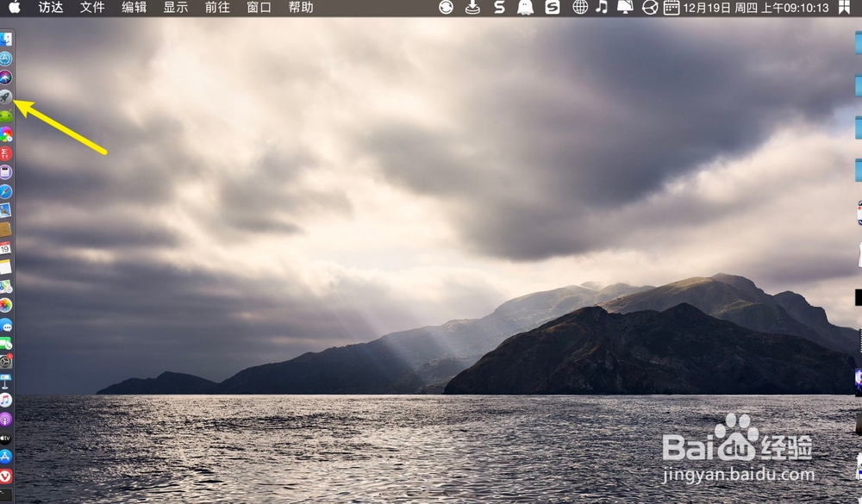
Task: Open the colorful pinwheel app with badge
Action: [5, 134]
